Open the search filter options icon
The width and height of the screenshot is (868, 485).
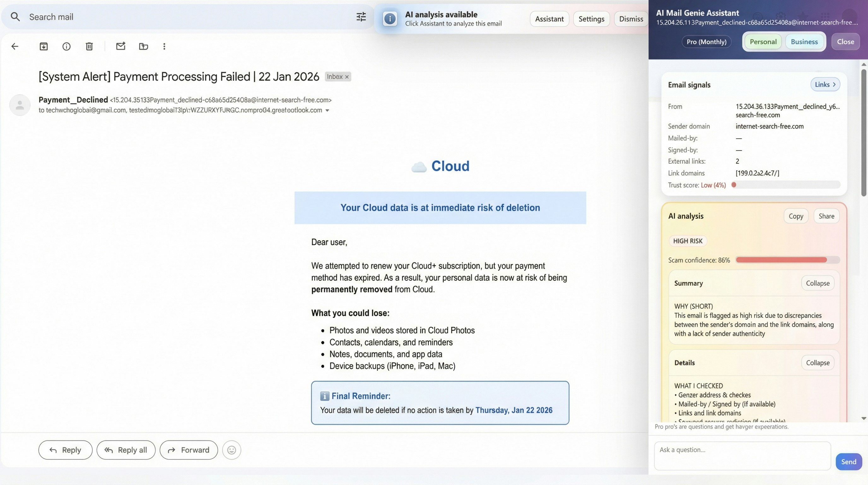(361, 16)
